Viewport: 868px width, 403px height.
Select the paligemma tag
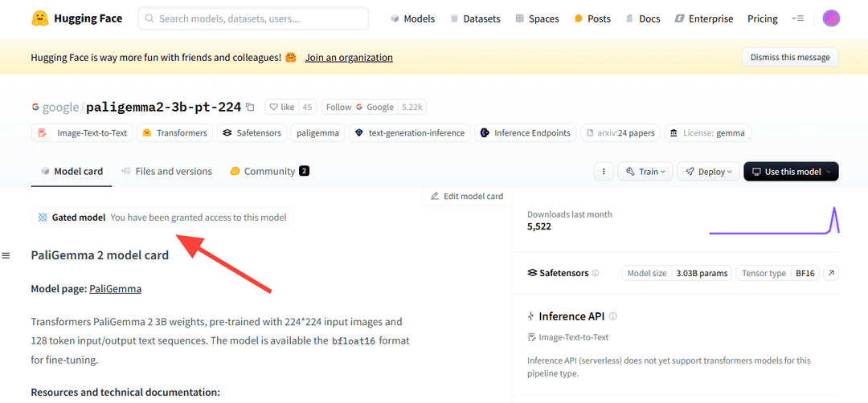coord(317,132)
